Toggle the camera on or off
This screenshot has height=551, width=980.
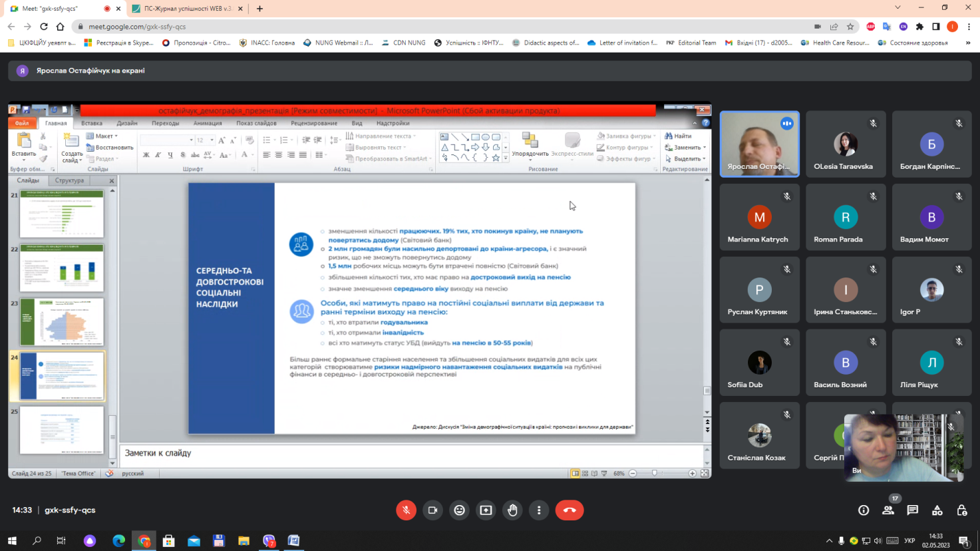click(x=432, y=510)
